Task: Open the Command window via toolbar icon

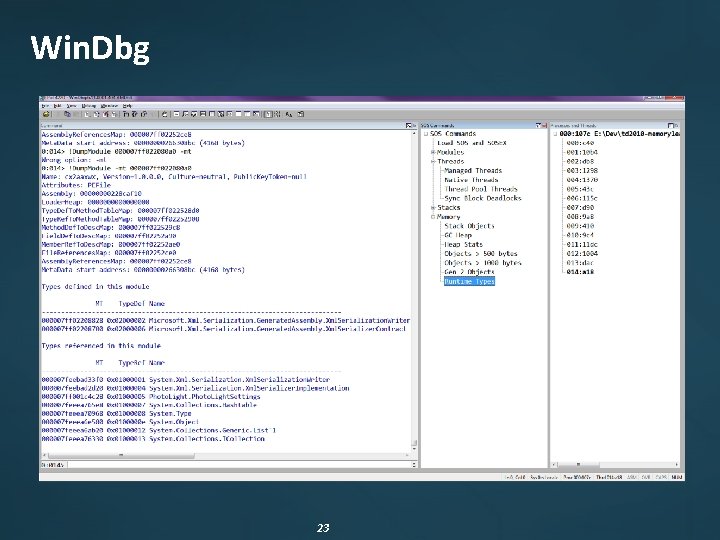Action: (177, 114)
